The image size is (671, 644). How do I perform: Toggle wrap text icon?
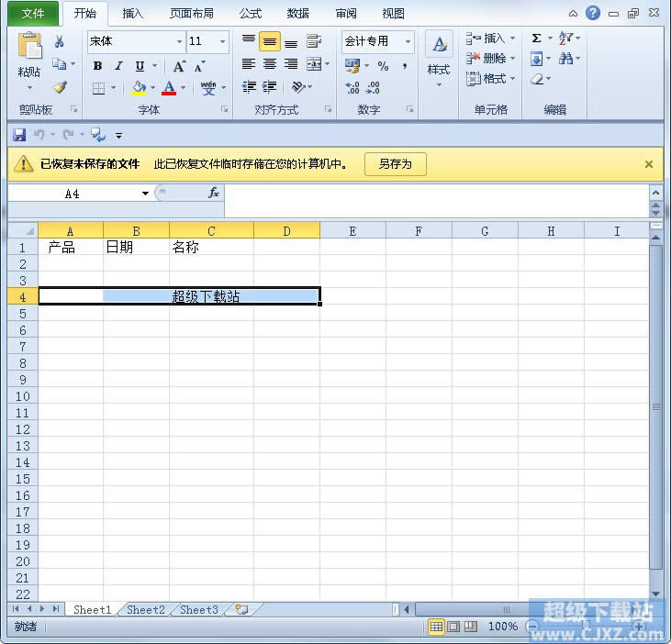[314, 41]
